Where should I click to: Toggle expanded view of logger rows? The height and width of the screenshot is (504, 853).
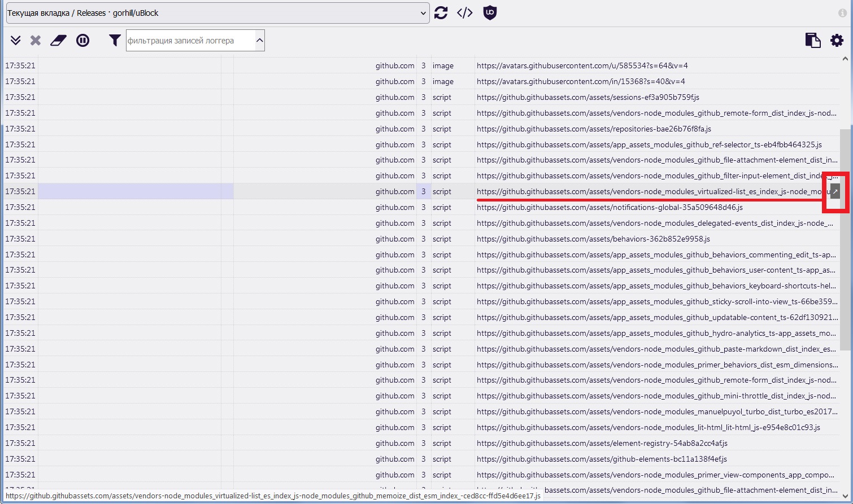click(15, 40)
